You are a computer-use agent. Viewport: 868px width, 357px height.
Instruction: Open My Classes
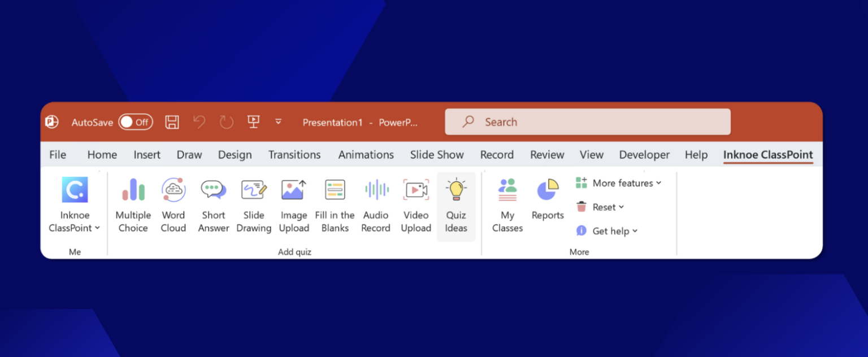[x=507, y=203]
